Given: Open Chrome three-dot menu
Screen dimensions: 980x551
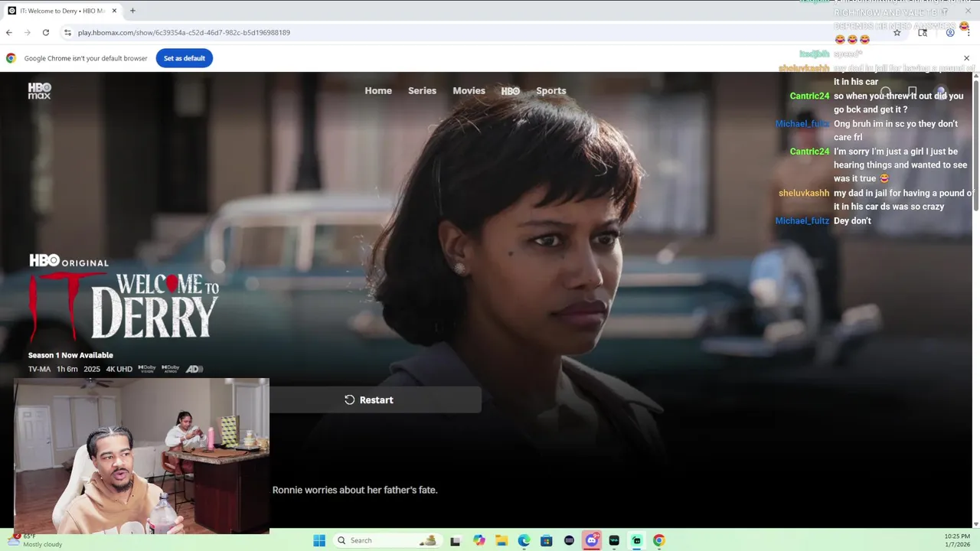Looking at the screenshot, I should [969, 32].
